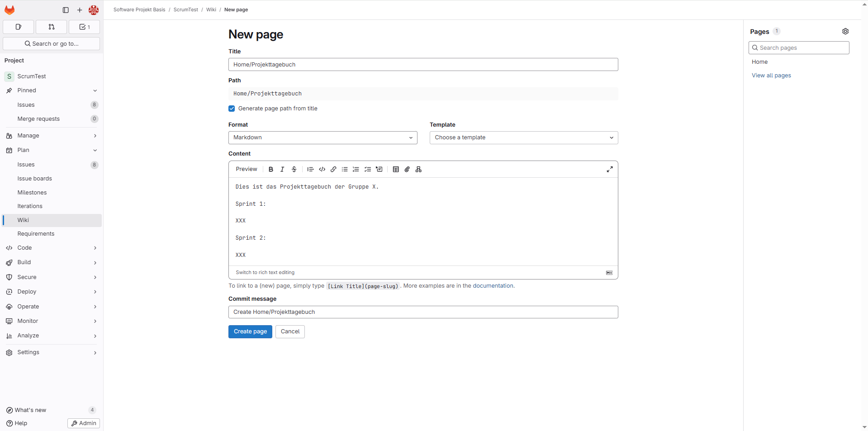
Task: Open wiki sidebar settings gear icon
Action: pos(845,31)
